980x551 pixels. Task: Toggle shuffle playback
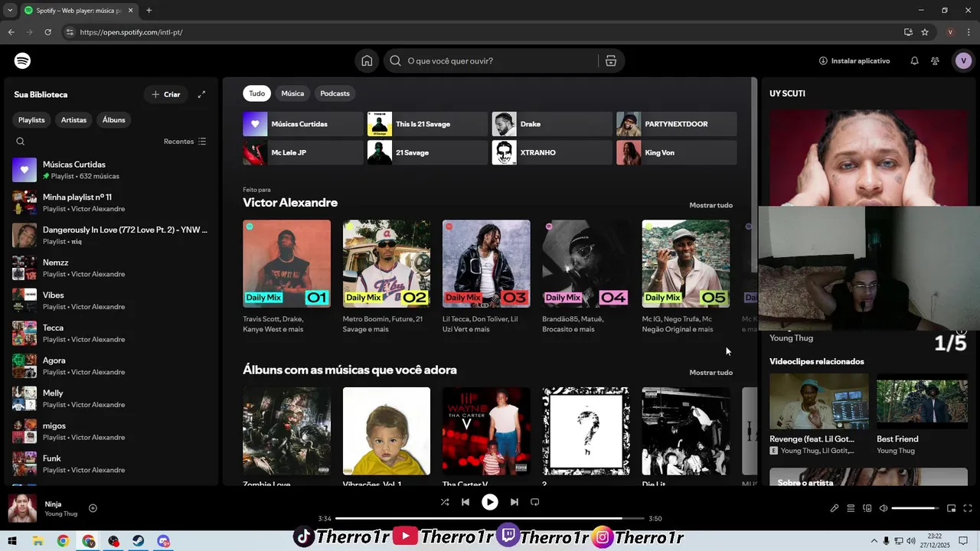tap(445, 502)
